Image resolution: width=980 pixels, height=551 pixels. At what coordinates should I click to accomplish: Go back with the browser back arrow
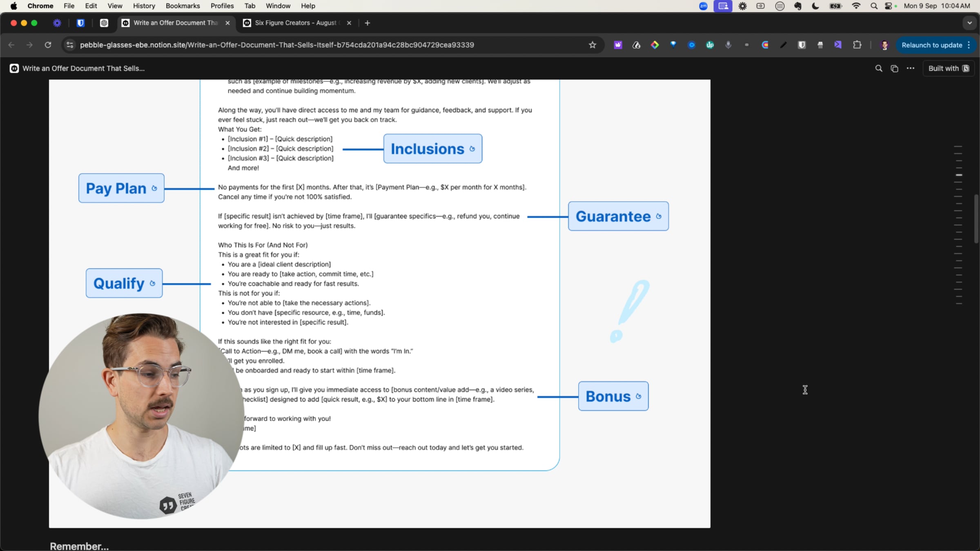pyautogui.click(x=11, y=45)
